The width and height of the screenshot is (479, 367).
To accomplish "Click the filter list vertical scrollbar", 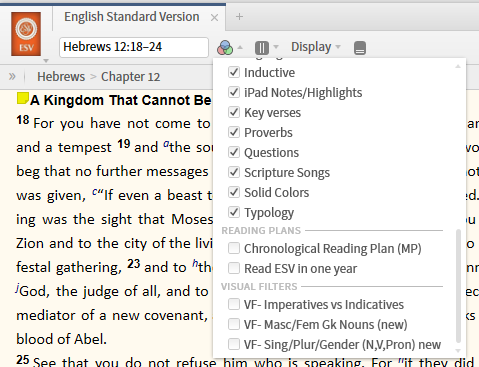I will (458, 286).
